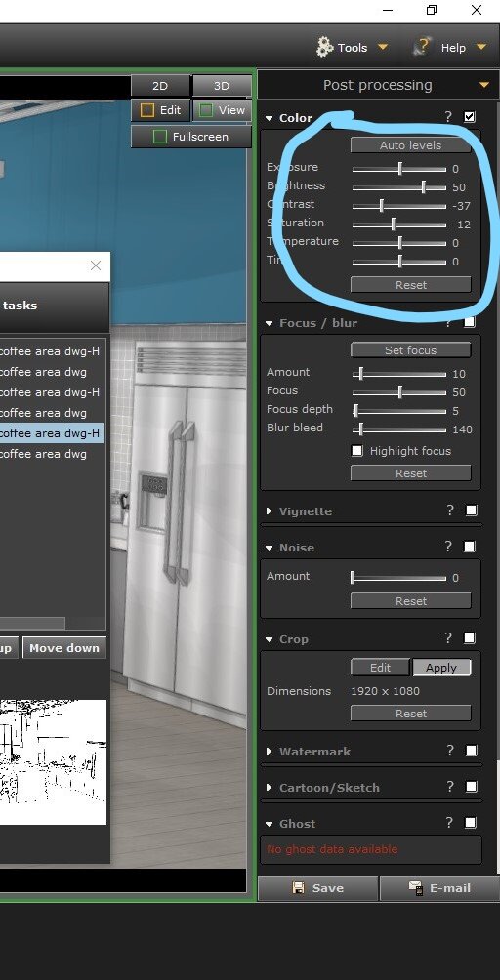Click the Noise Amount slider
Image resolution: width=500 pixels, height=980 pixels.
[x=399, y=578]
